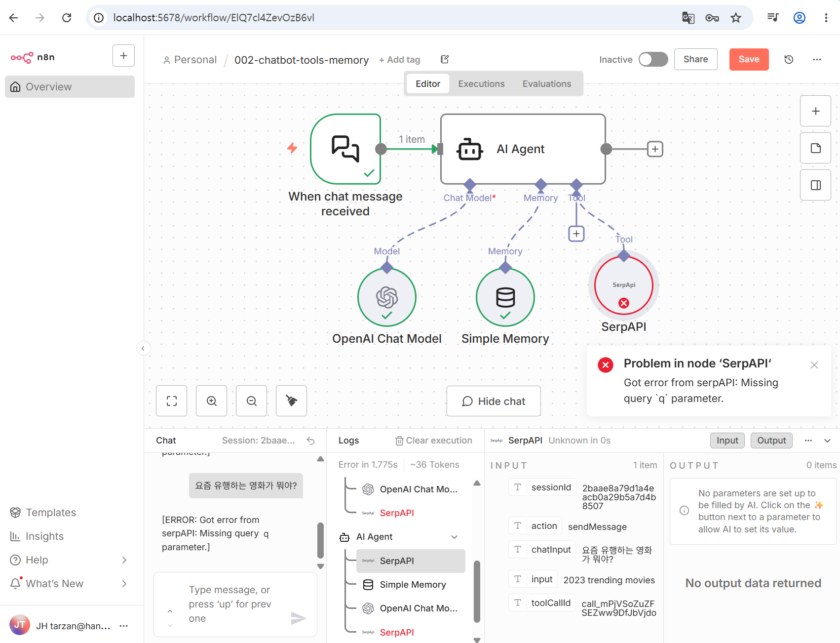Toggle the Output panel button
The image size is (840, 643).
pyautogui.click(x=771, y=441)
